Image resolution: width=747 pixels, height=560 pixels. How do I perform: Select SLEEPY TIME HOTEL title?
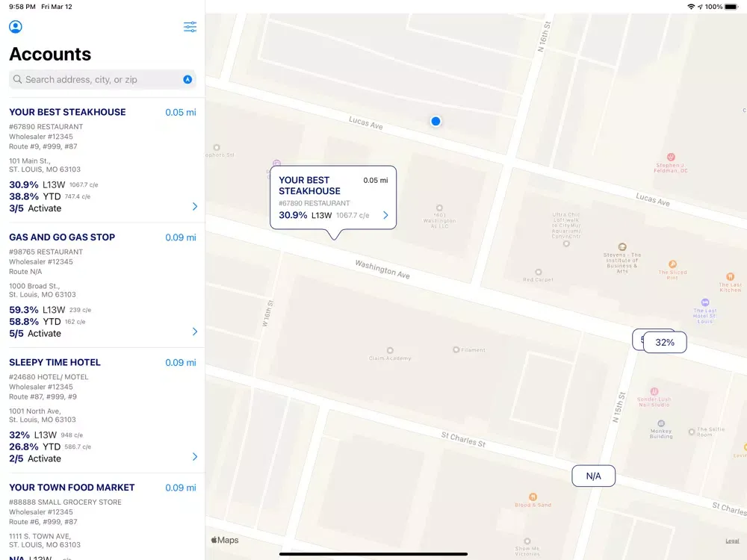(55, 362)
